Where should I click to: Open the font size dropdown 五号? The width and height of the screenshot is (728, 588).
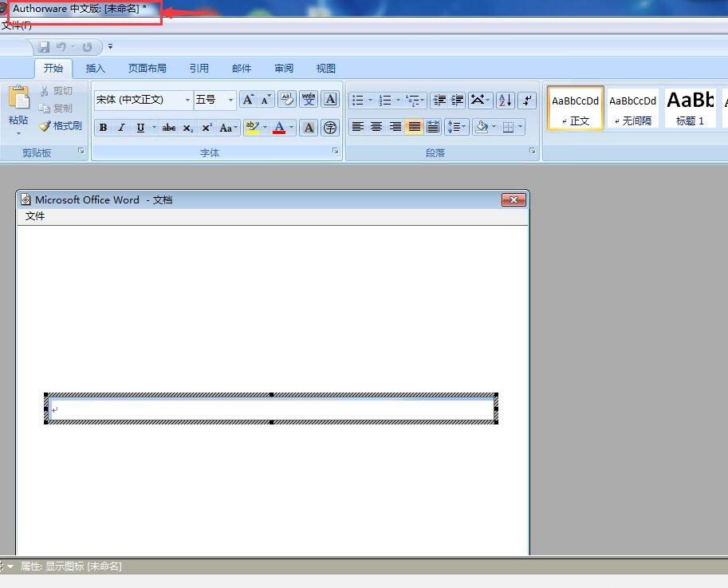tap(230, 100)
